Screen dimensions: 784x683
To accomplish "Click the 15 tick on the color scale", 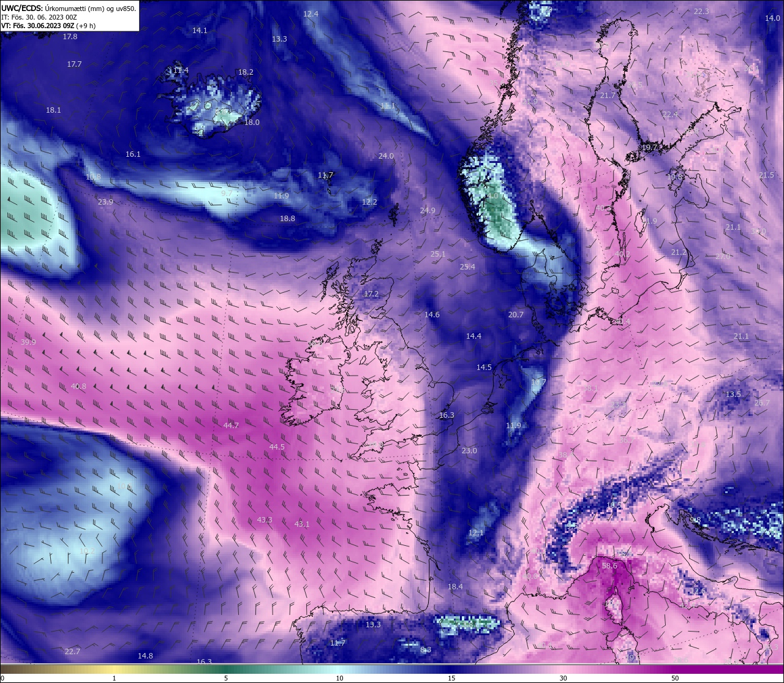I will point(451,678).
